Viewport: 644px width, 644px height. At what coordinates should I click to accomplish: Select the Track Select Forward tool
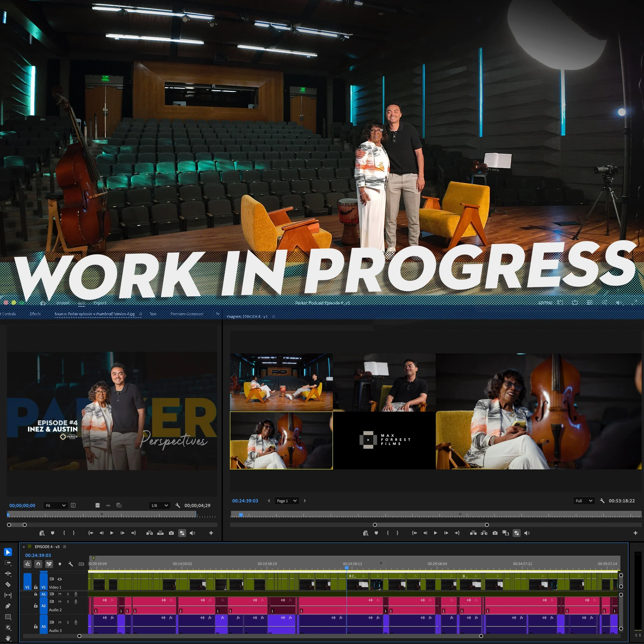[x=8, y=563]
